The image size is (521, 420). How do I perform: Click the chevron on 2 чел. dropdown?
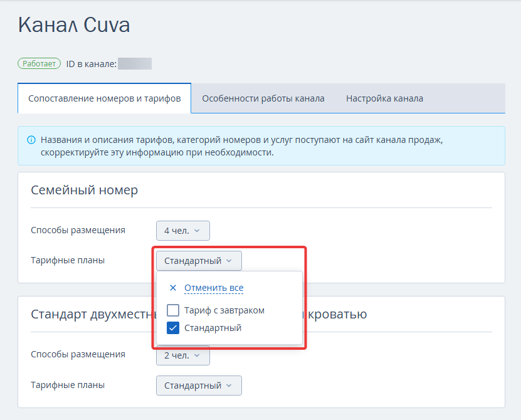click(197, 355)
